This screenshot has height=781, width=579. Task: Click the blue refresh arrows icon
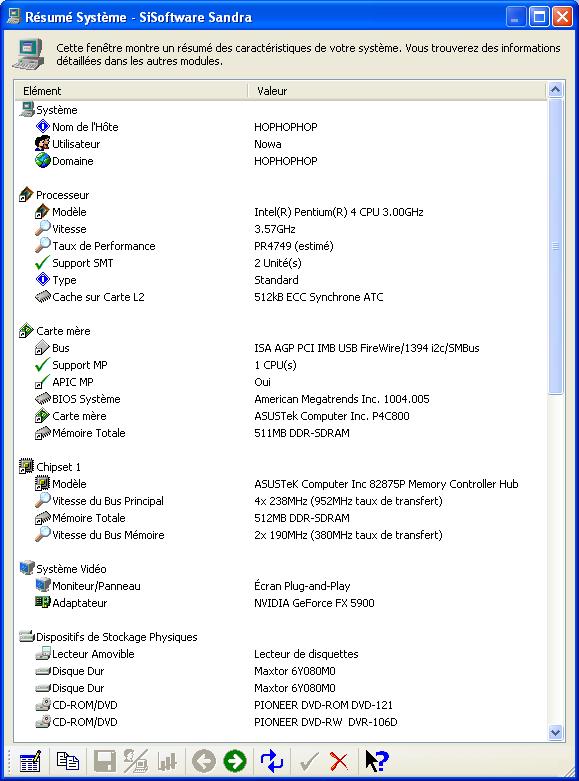tap(272, 761)
